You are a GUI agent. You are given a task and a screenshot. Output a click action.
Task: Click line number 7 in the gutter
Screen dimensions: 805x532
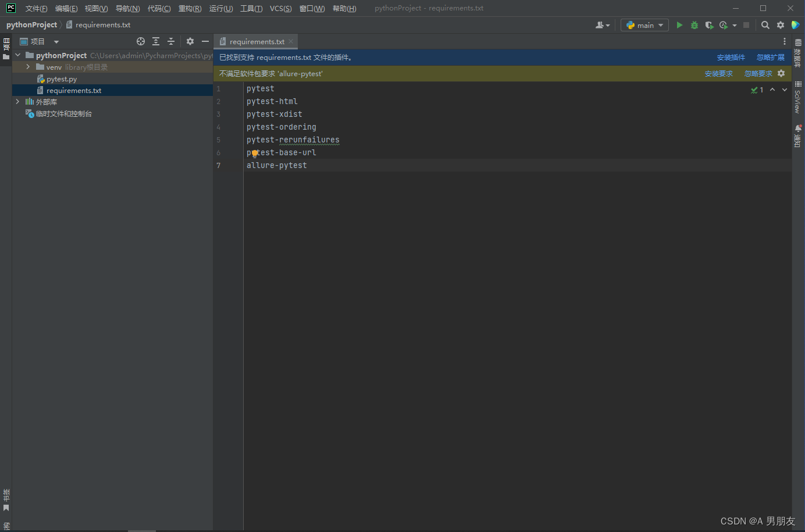[x=219, y=166]
